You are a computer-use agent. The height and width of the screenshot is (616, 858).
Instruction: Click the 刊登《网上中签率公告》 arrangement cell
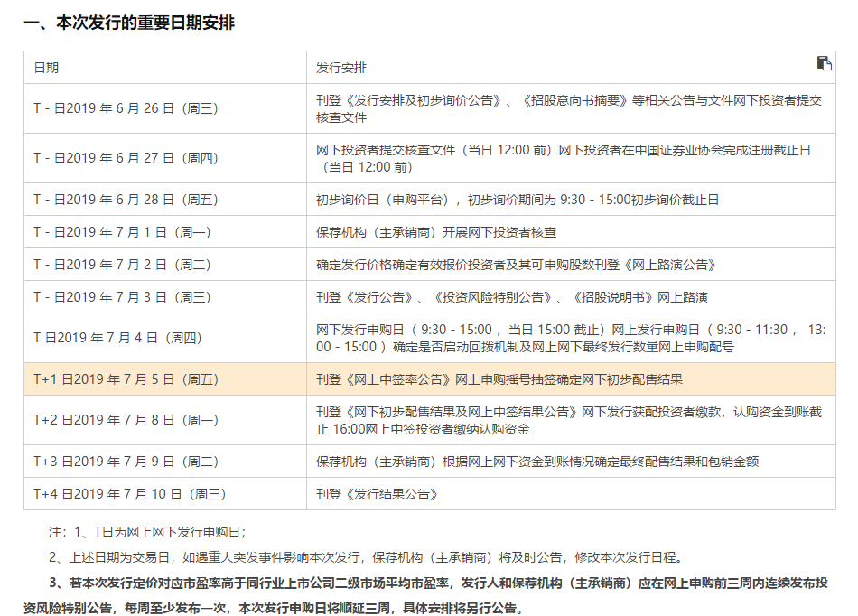pos(499,379)
